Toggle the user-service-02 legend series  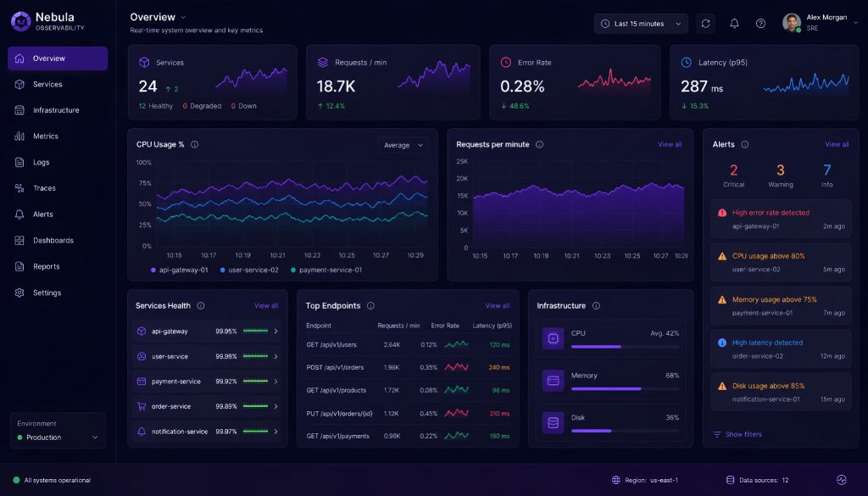click(249, 270)
